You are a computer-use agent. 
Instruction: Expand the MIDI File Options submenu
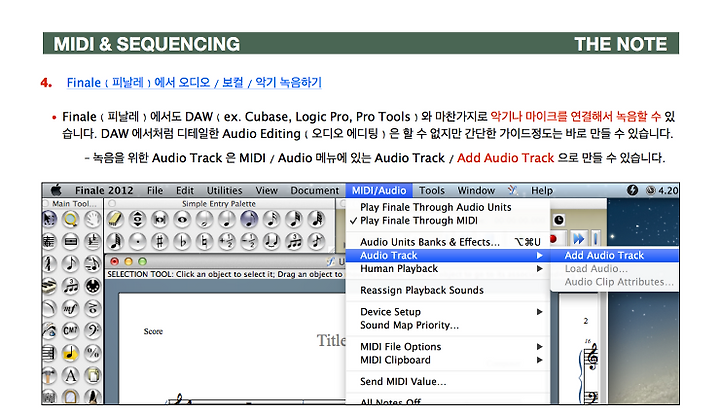448,347
